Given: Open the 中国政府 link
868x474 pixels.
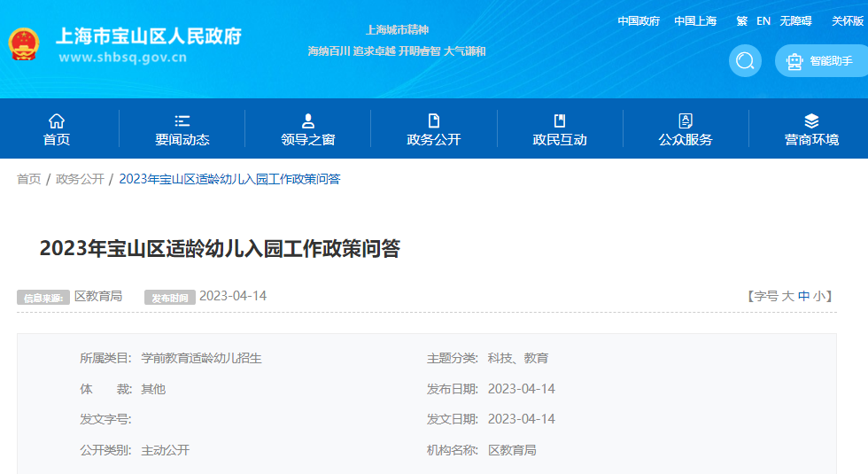Looking at the screenshot, I should click(x=639, y=21).
